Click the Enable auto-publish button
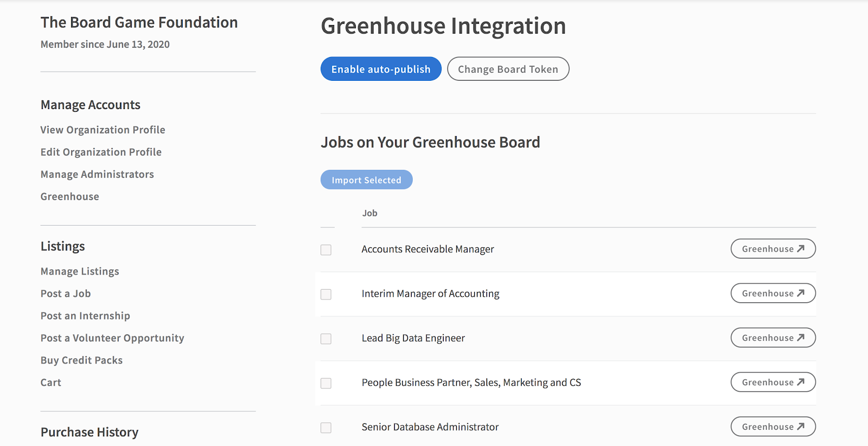This screenshot has width=868, height=446. [381, 69]
